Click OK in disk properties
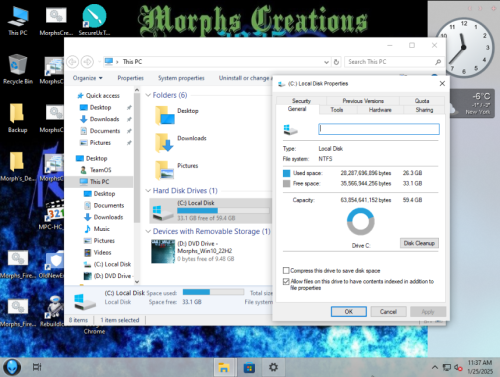This screenshot has height=377, width=500. click(x=349, y=311)
